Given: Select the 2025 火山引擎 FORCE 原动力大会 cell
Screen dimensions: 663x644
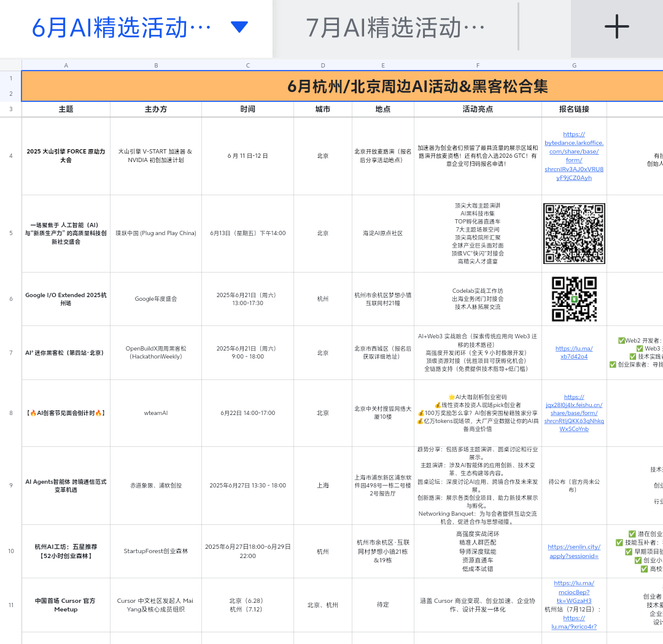Looking at the screenshot, I should [66, 156].
